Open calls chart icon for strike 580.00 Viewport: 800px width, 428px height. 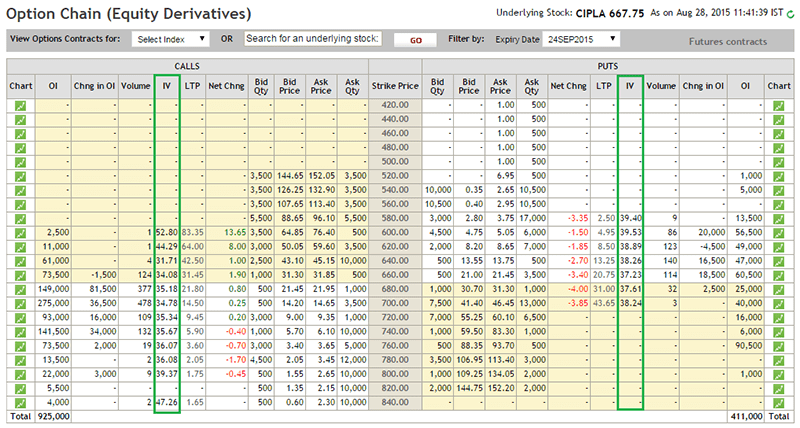point(20,219)
